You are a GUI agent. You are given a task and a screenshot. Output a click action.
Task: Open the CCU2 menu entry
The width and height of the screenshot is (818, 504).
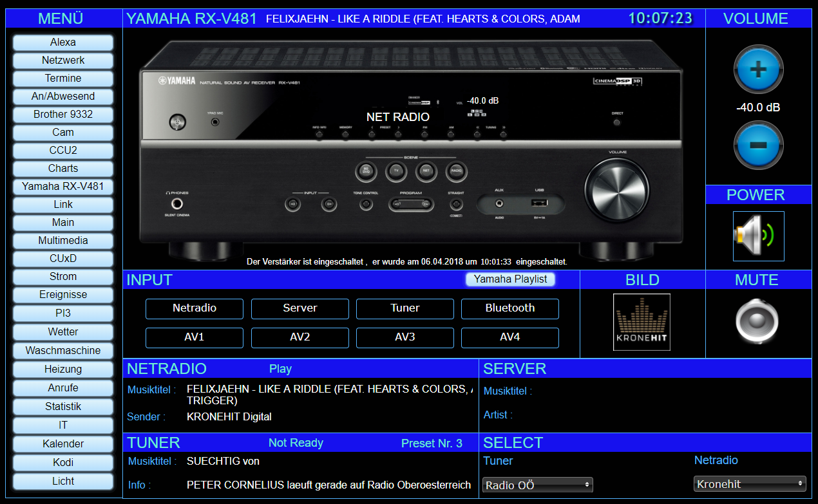click(63, 151)
